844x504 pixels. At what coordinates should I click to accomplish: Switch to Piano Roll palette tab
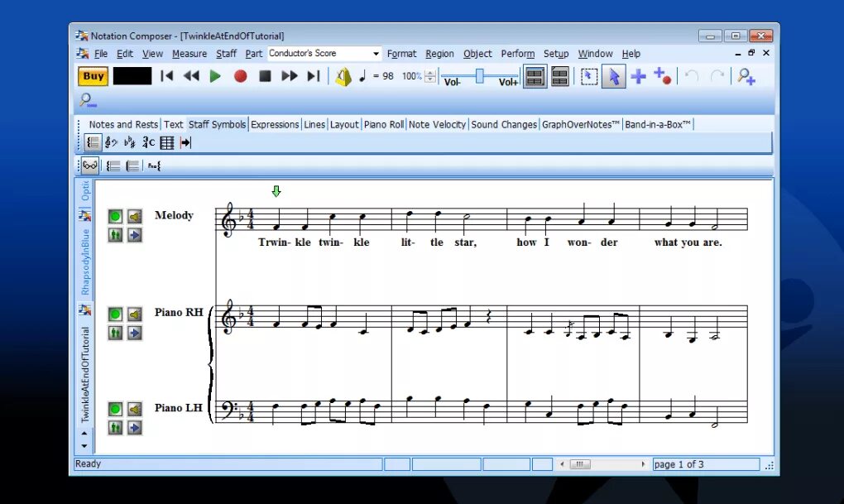(x=384, y=124)
